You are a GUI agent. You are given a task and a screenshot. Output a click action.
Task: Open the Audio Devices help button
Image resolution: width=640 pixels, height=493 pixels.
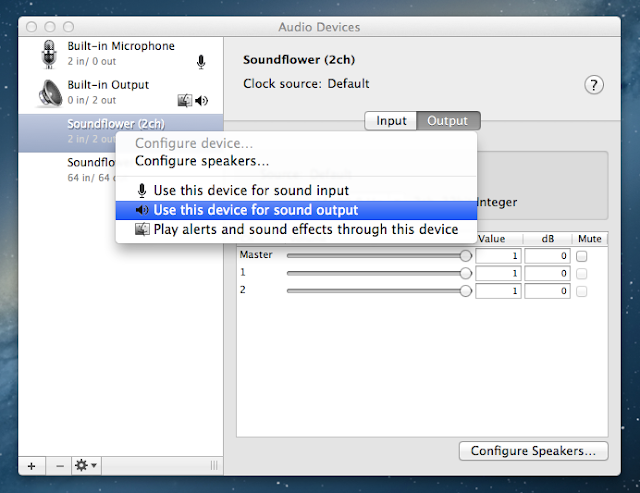coord(594,85)
